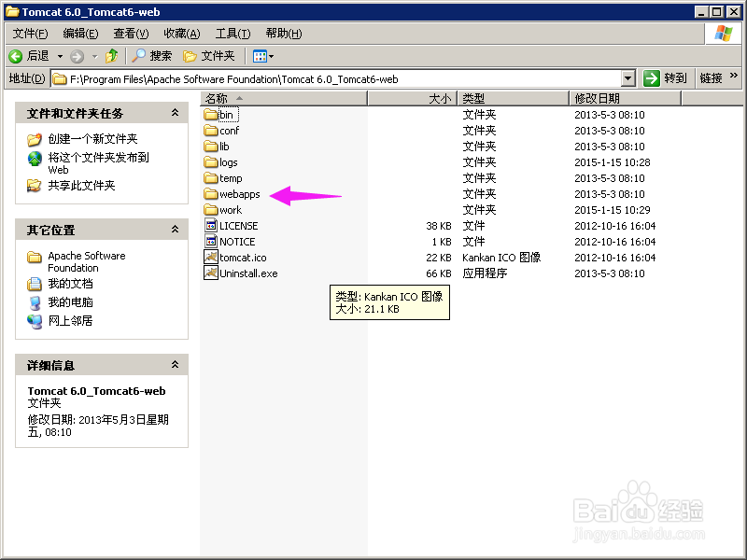Open the 编辑(E) menu

[x=80, y=34]
